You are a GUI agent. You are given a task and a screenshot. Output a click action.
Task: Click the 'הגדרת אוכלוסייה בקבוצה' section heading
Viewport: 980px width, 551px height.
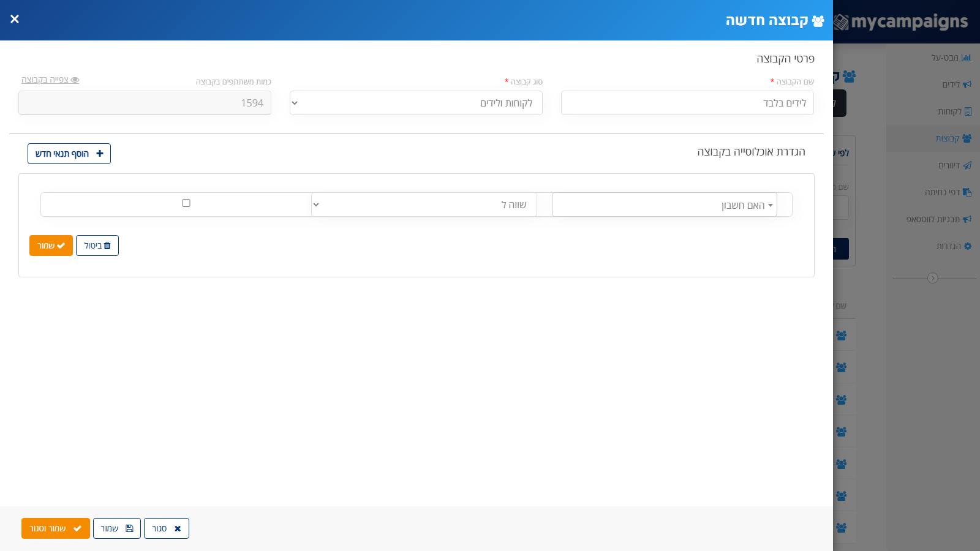click(751, 152)
